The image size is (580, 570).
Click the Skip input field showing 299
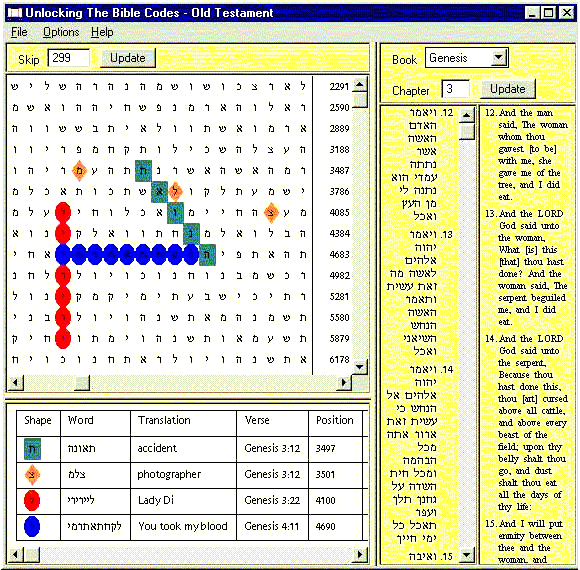[69, 58]
